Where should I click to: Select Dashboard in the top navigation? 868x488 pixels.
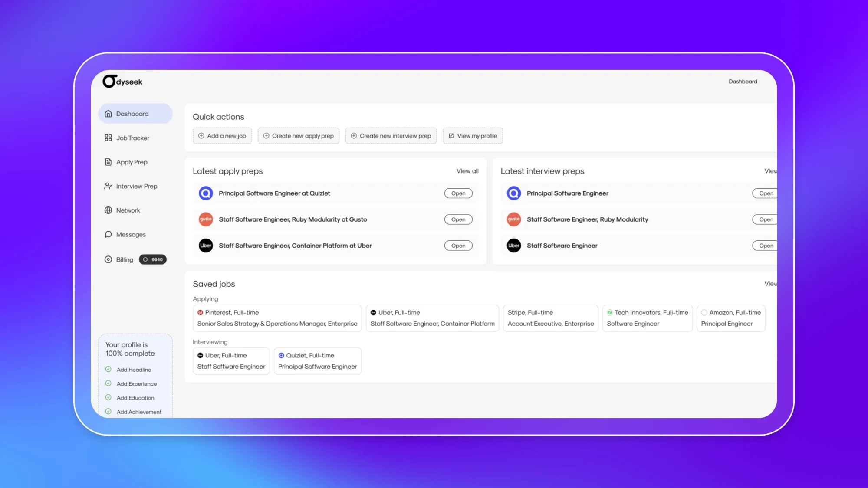[x=743, y=81]
